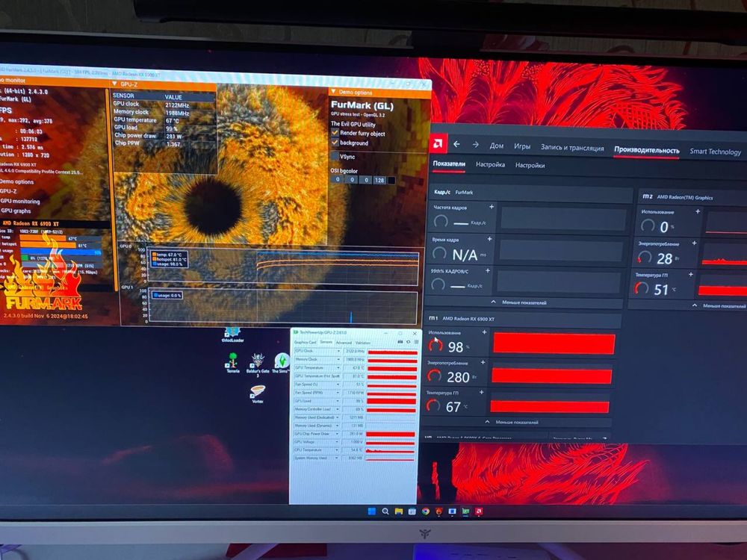Click the RX 6900 XT usage value 98

(456, 346)
